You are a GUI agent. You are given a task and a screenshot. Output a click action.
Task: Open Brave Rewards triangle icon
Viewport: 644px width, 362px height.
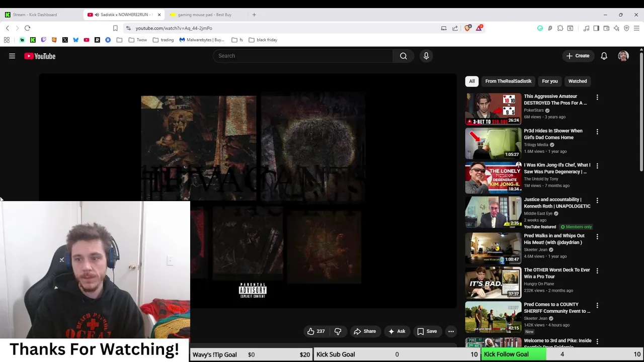tap(479, 28)
